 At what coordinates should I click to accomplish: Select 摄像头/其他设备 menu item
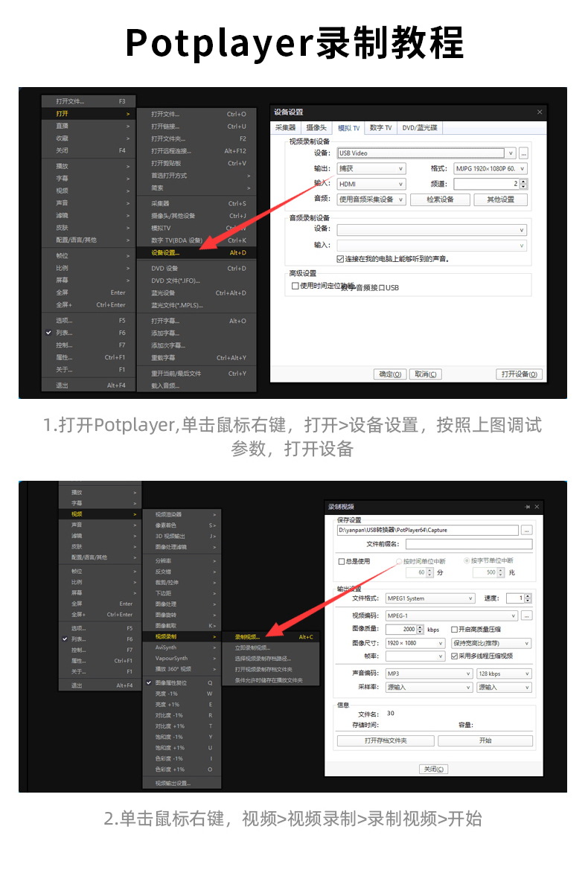pyautogui.click(x=197, y=215)
